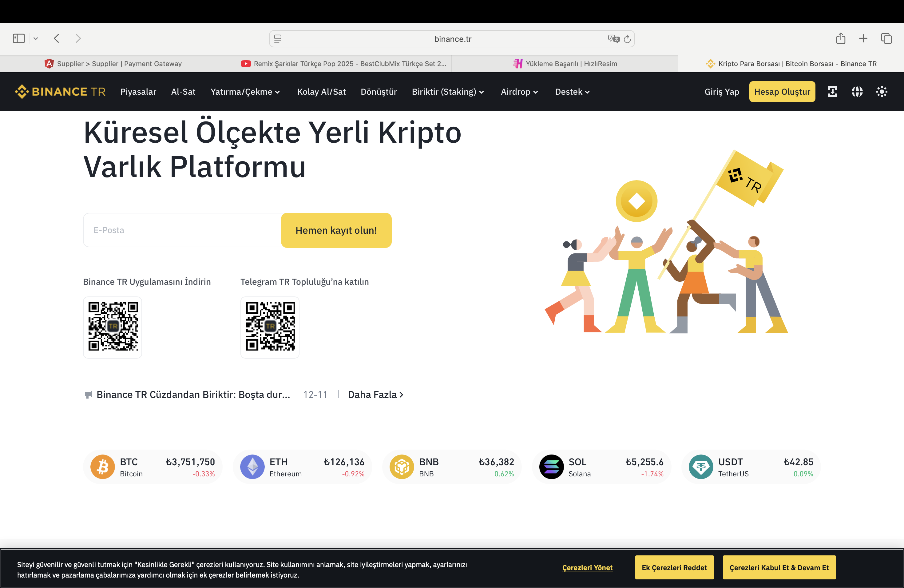
Task: Click Çerezleri Kabul Et & Devam Et
Action: (x=779, y=567)
